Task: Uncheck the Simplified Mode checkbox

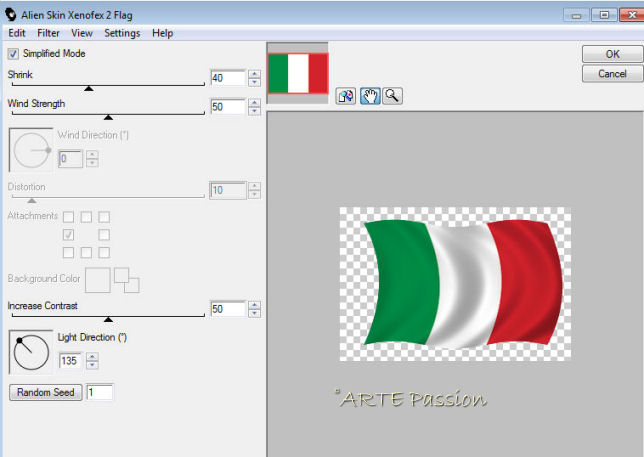Action: click(x=13, y=54)
